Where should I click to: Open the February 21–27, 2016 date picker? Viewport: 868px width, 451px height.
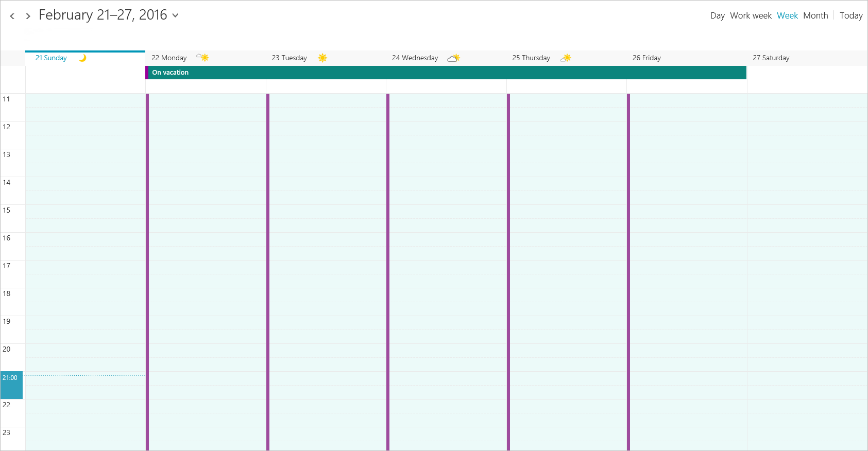[x=103, y=15]
